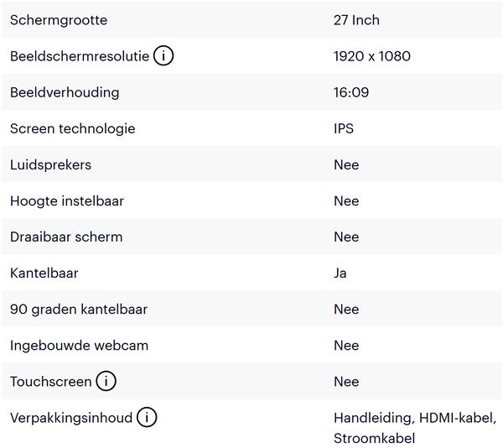503x448 pixels.
Task: Click the Hoogte instelbaar label
Action: [x=67, y=201]
